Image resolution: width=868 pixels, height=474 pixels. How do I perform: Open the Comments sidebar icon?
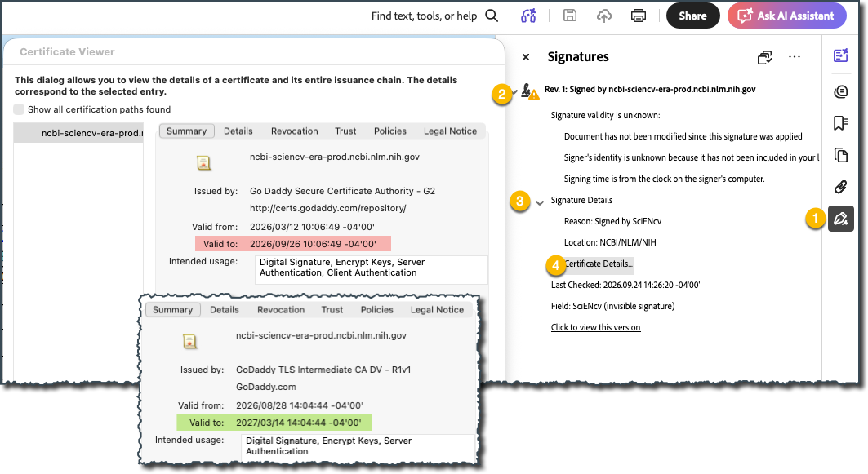pos(840,91)
